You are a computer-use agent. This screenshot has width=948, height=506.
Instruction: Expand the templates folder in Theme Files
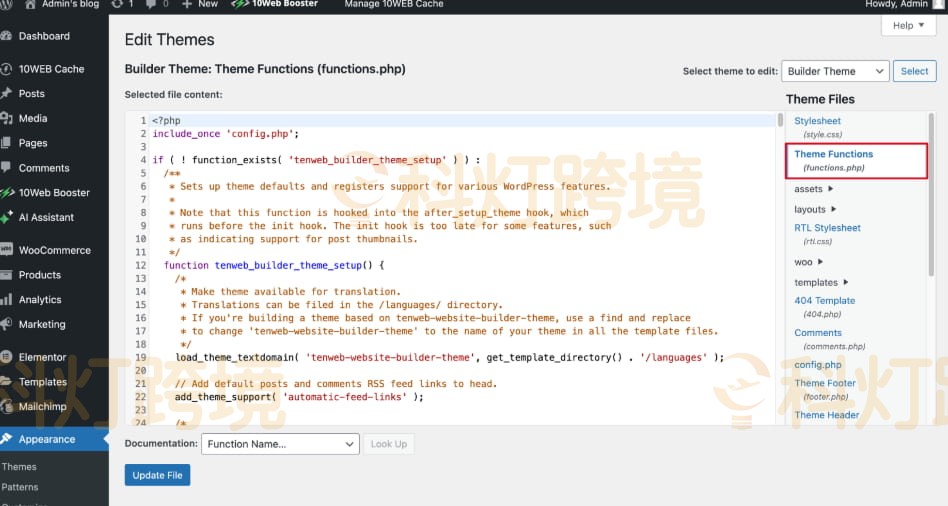click(x=821, y=283)
